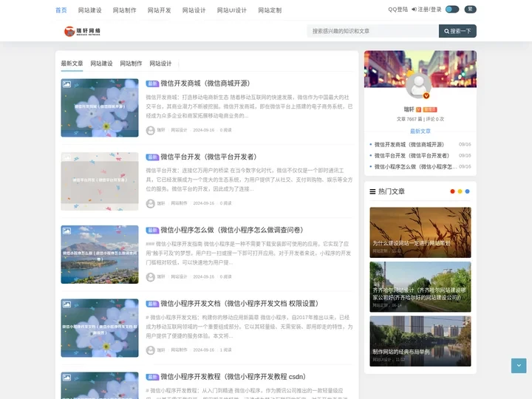Open thumbnail of 微信小程序开发文档 article

click(x=100, y=328)
